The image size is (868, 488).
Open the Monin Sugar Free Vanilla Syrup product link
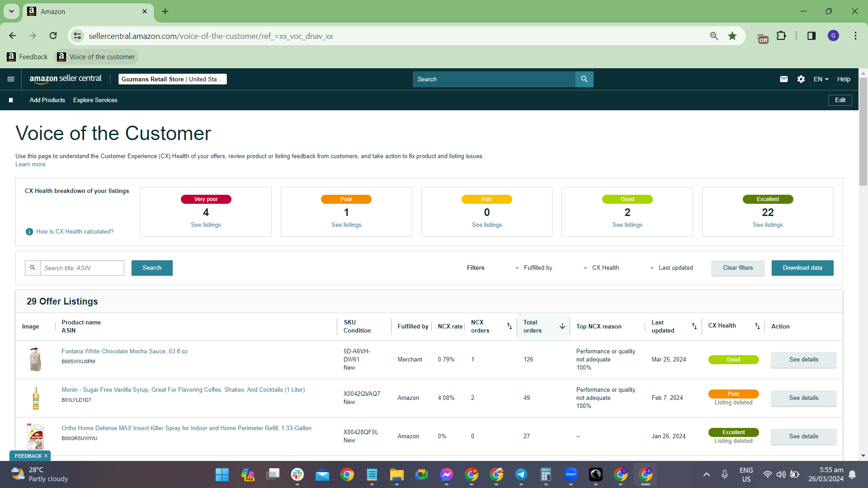(x=183, y=390)
